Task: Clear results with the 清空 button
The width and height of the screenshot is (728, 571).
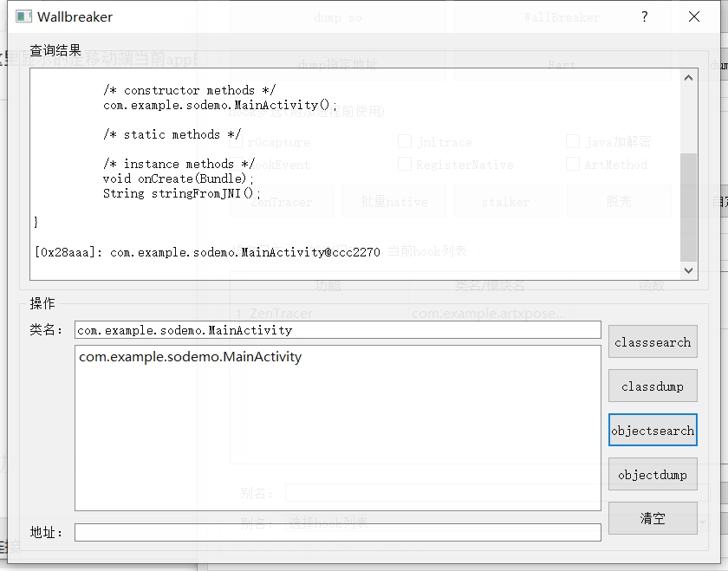Action: [653, 518]
